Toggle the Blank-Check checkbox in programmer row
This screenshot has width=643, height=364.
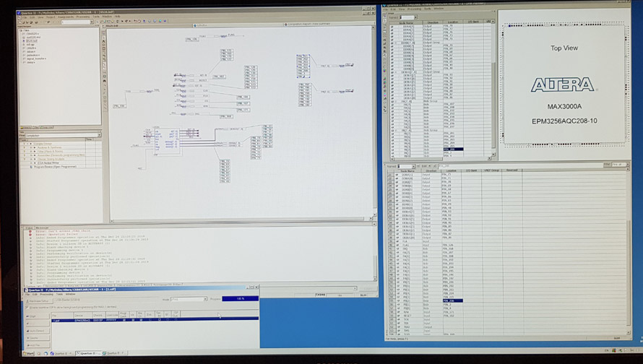pyautogui.click(x=141, y=320)
